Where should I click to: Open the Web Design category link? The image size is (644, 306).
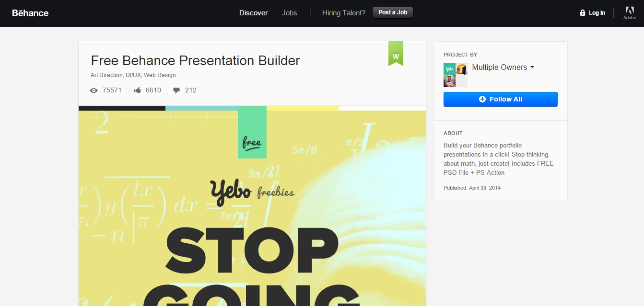pos(160,75)
